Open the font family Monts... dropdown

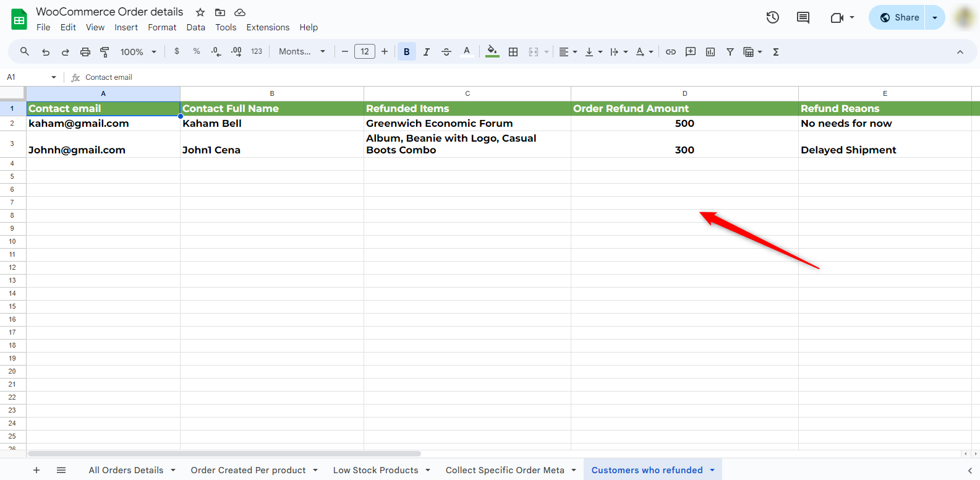(x=302, y=51)
